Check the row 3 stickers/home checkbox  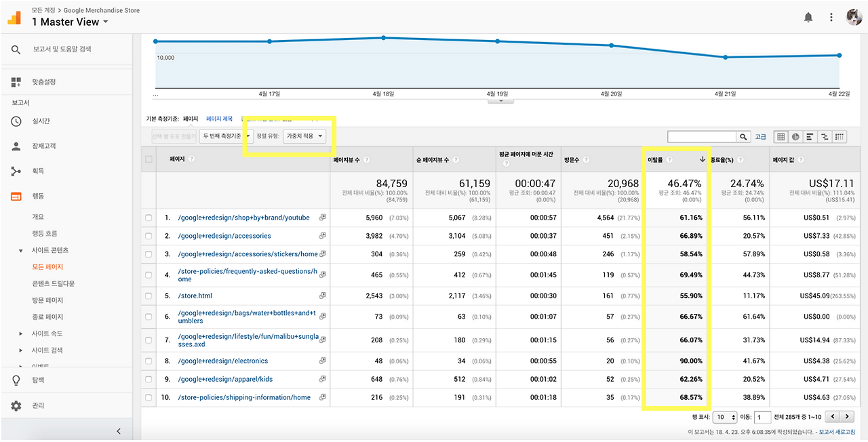[x=149, y=254]
